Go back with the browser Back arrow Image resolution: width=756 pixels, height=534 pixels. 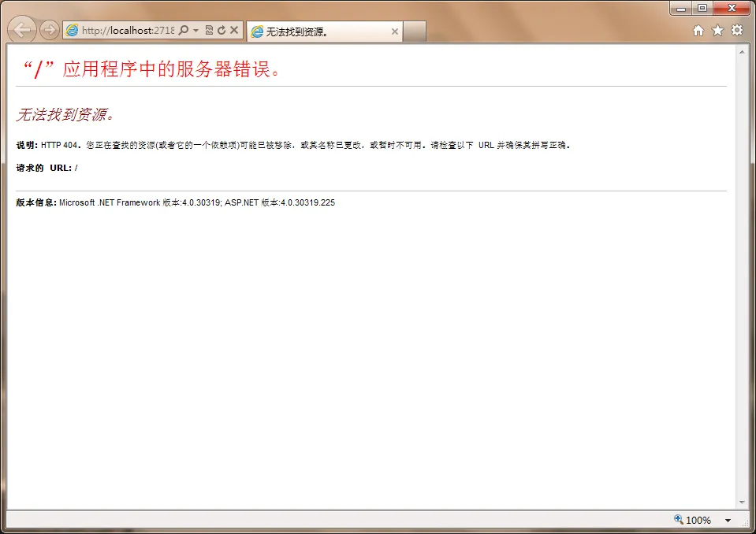22,30
